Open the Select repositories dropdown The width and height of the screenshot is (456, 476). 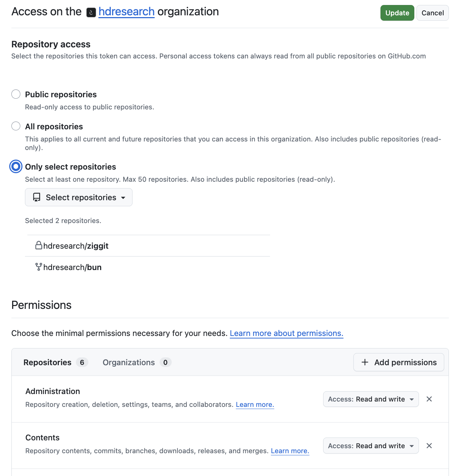78,197
